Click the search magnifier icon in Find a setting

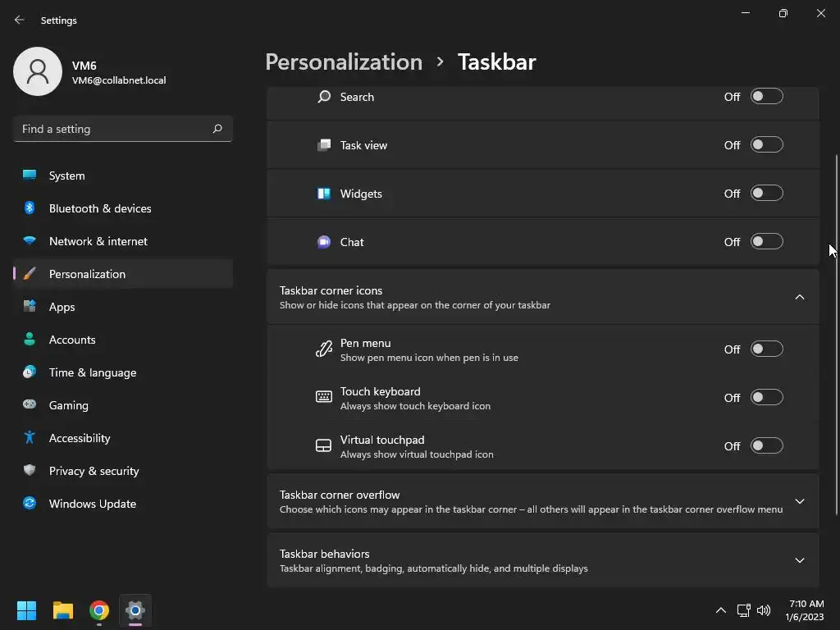tap(217, 129)
